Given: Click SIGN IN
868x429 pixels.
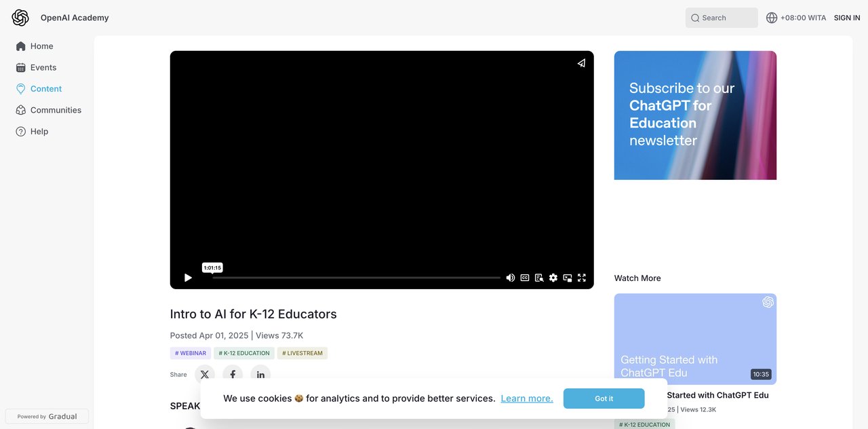Looking at the screenshot, I should pos(847,18).
